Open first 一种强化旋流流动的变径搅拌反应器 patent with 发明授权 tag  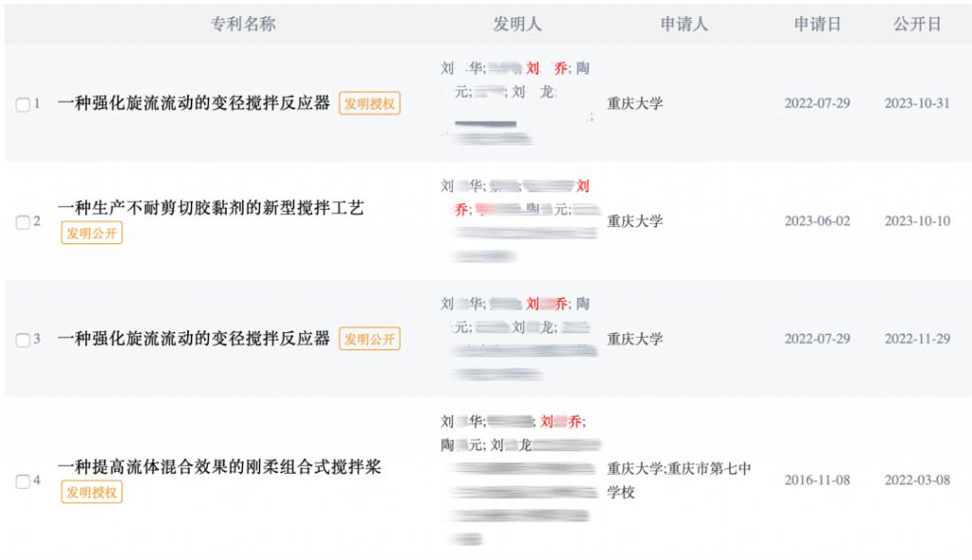[x=194, y=103]
